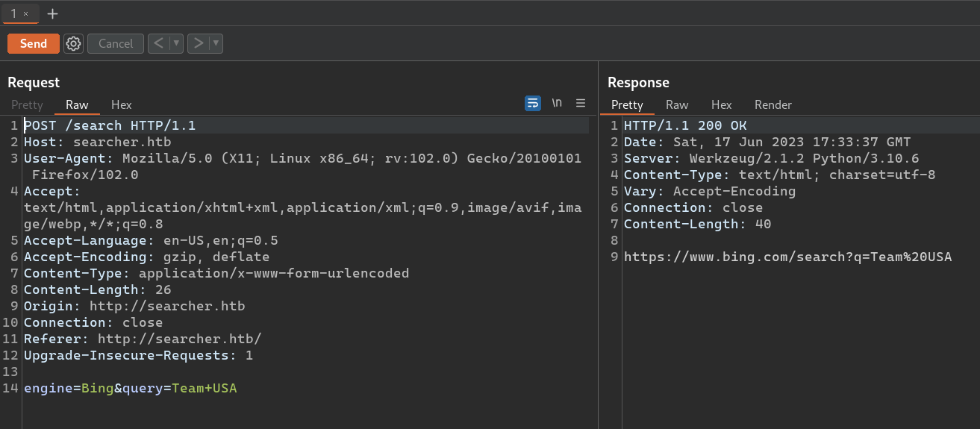This screenshot has width=980, height=429.
Task: Add a new Repeater tab
Action: click(52, 14)
